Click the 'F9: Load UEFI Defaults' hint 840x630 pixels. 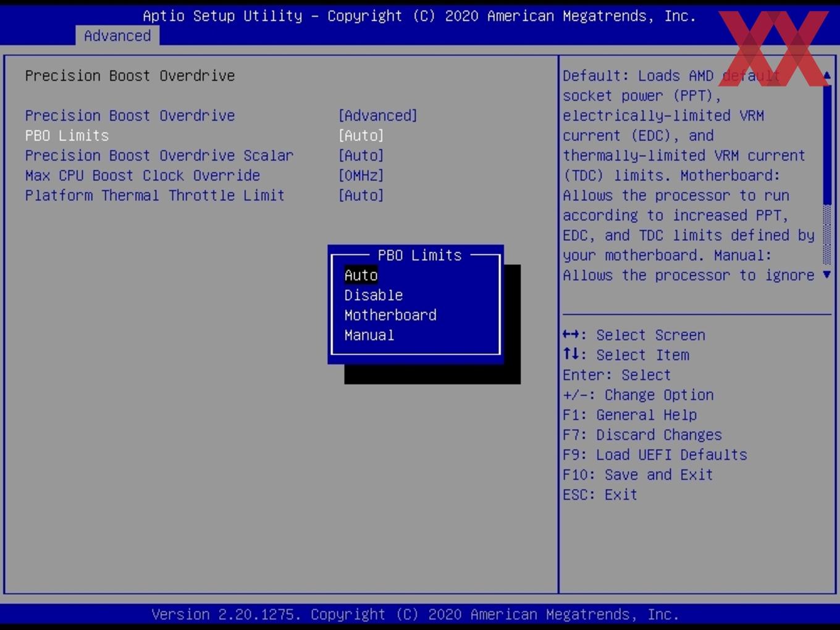point(655,455)
